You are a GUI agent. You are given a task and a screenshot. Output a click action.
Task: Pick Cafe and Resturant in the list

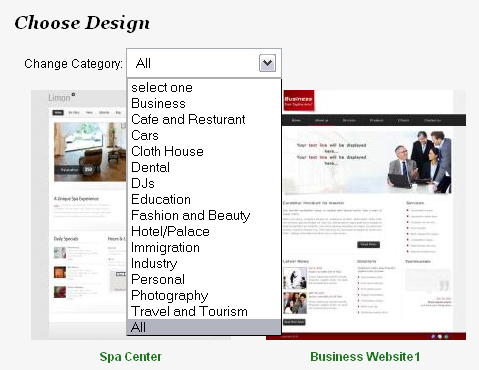(204, 120)
